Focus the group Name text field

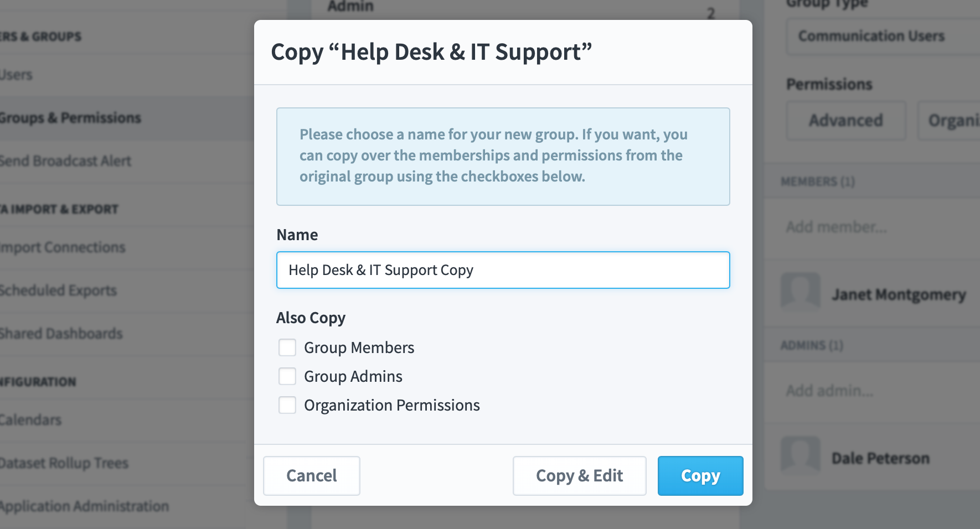tap(503, 270)
